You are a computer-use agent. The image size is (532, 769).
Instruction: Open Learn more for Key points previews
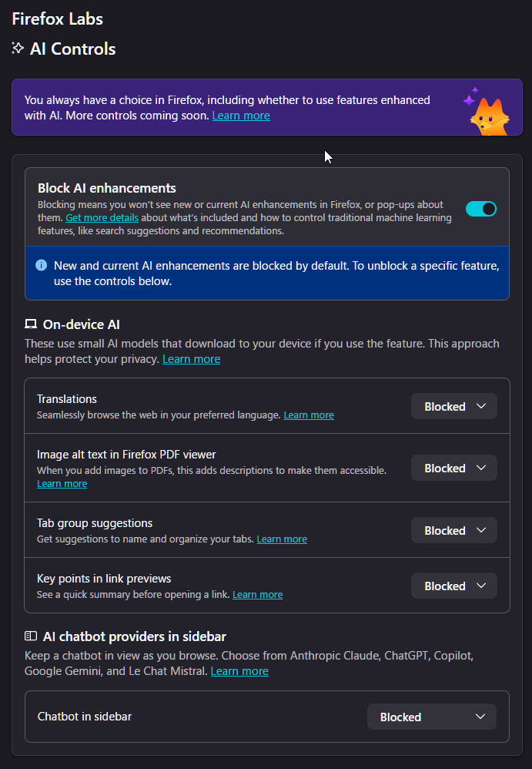(257, 594)
